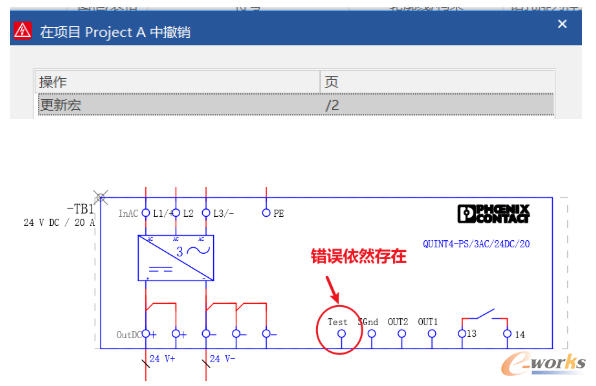Click the EPLAN red warning icon in title bar
The width and height of the screenshot is (596, 386).
coord(22,31)
